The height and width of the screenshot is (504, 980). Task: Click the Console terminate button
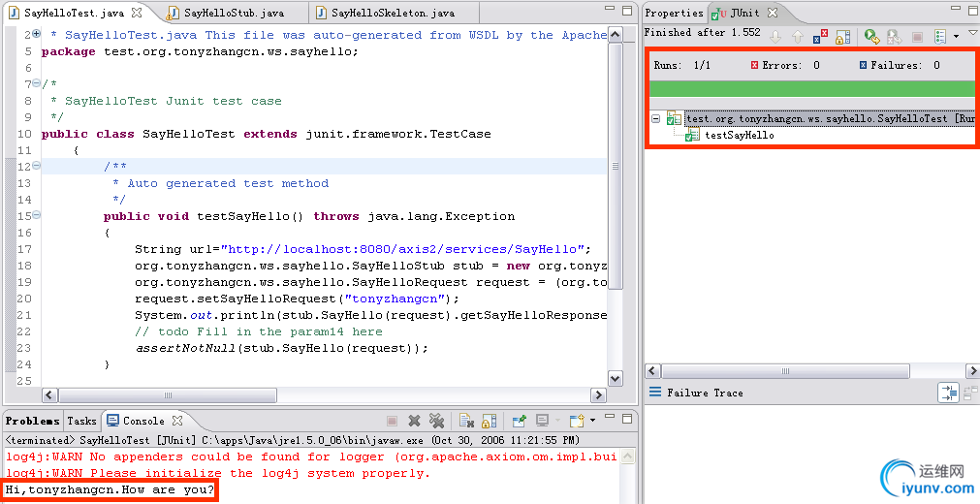coord(392,421)
